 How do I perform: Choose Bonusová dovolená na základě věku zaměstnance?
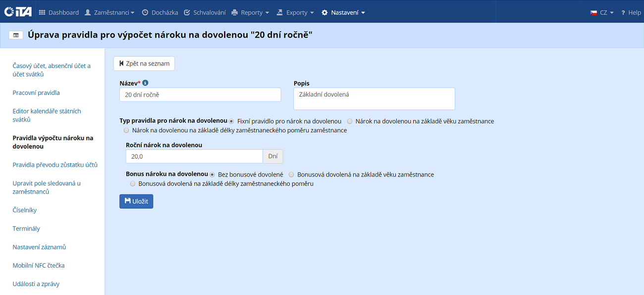[x=291, y=175]
